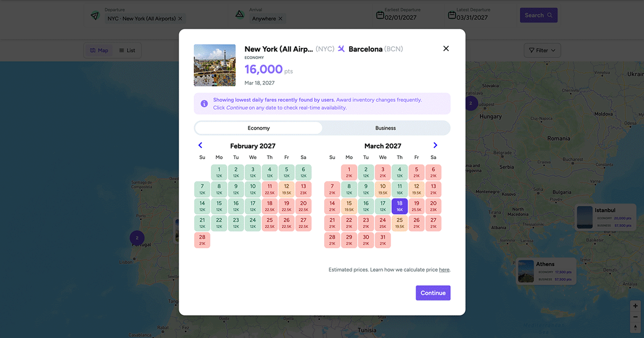The width and height of the screenshot is (644, 338).
Task: Click the info icon in the purple notice
Action: [x=204, y=104]
